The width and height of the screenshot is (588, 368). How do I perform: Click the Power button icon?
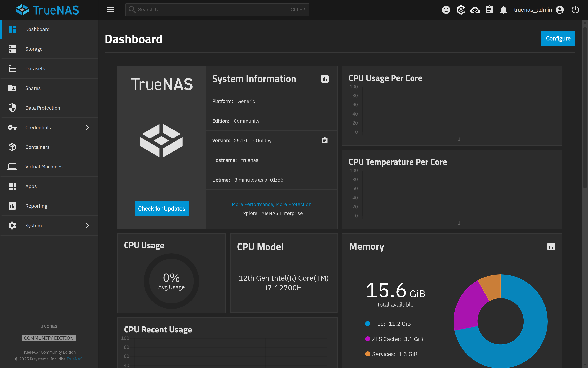tap(575, 10)
